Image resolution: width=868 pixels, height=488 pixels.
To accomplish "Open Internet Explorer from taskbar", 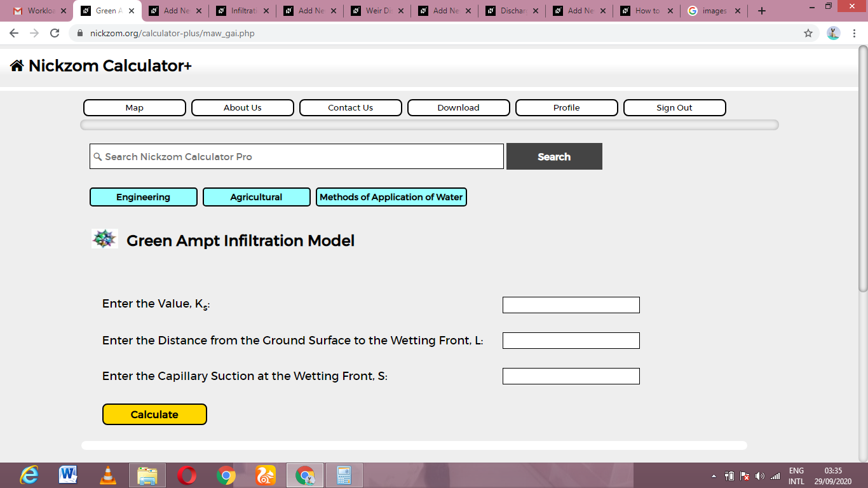I will tap(29, 475).
